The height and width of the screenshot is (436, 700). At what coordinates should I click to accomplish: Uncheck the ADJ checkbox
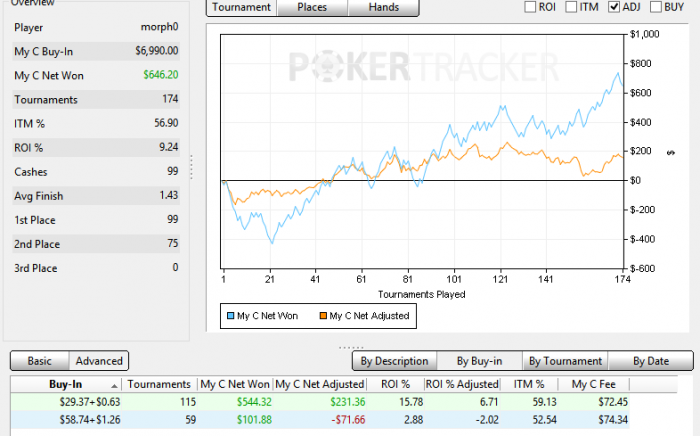click(614, 7)
